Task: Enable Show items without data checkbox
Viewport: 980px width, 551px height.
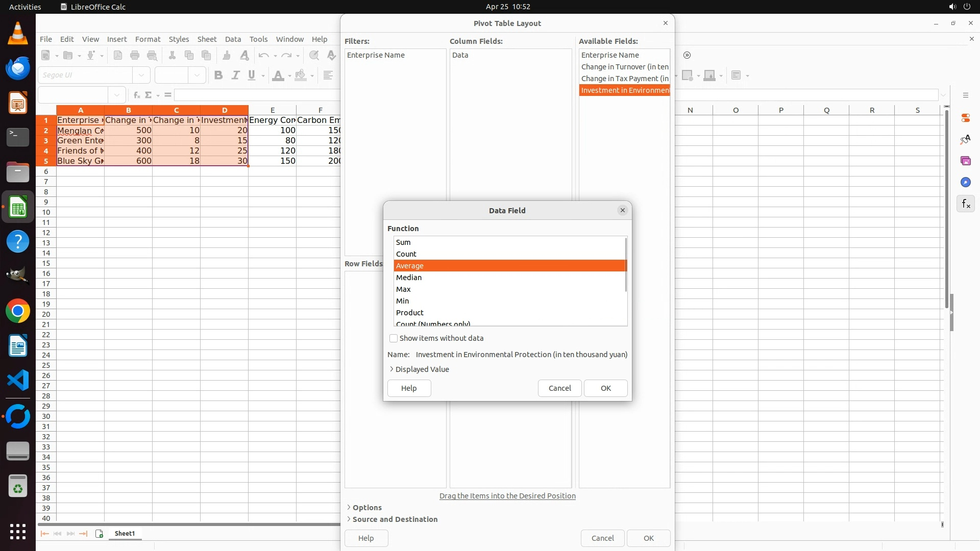Action: pos(394,338)
